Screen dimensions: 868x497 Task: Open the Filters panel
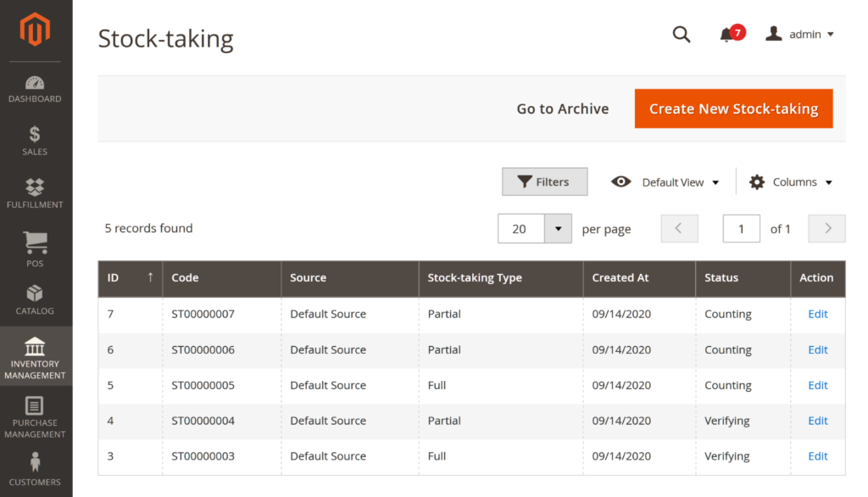544,181
